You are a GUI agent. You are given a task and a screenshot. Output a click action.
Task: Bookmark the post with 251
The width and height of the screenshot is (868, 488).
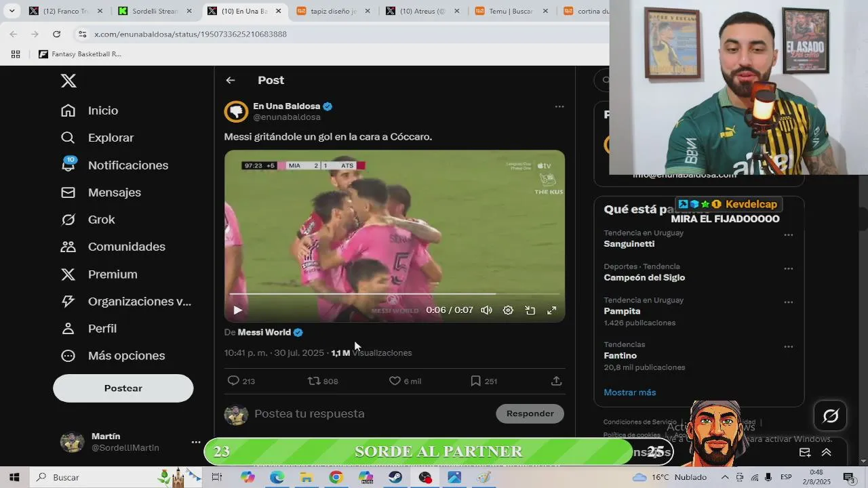coord(475,381)
